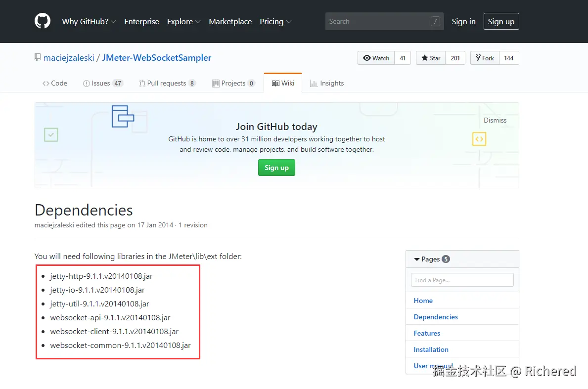
Task: Expand the Pricing dropdown menu
Action: (275, 21)
